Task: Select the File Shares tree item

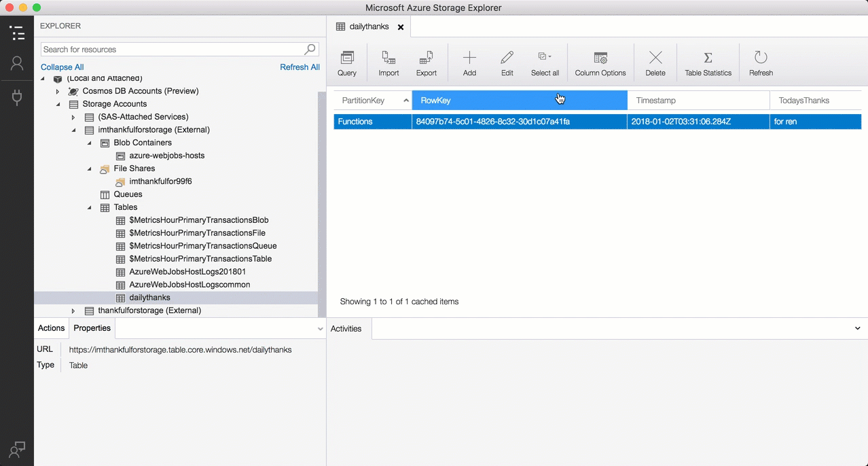Action: 134,168
